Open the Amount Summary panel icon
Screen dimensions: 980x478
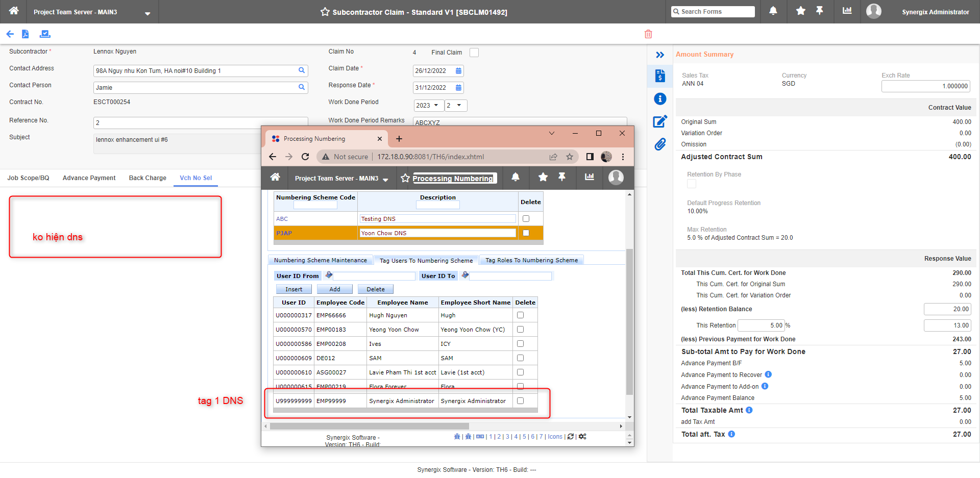pos(659,76)
